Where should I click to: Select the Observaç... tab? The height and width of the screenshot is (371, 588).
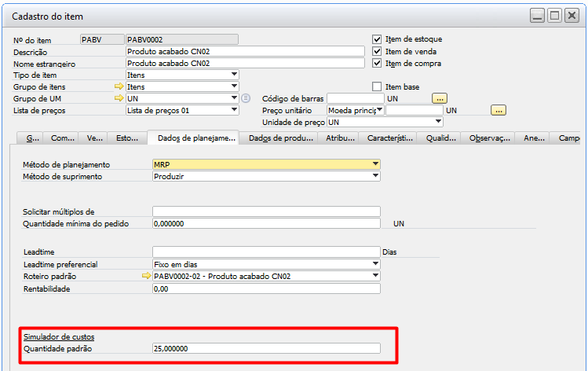pos(490,138)
